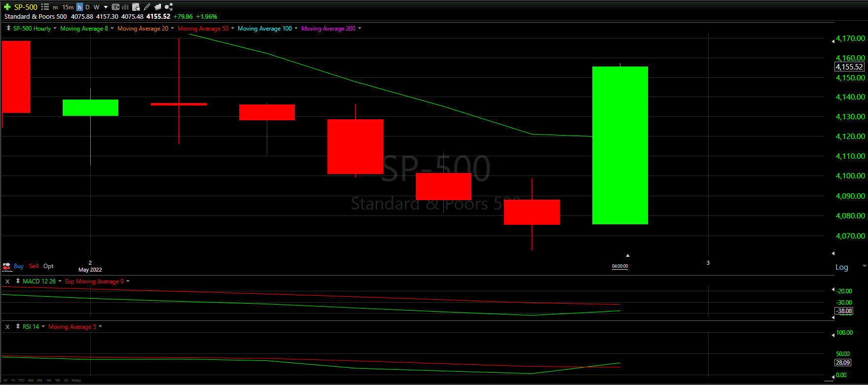Open the calculator table icon with plus
This screenshot has height=385, width=868.
click(x=136, y=7)
